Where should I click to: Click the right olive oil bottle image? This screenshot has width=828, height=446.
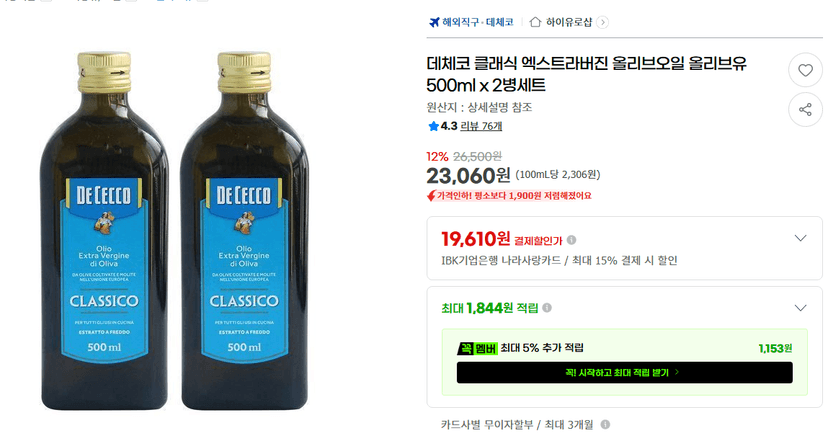pyautogui.click(x=244, y=231)
